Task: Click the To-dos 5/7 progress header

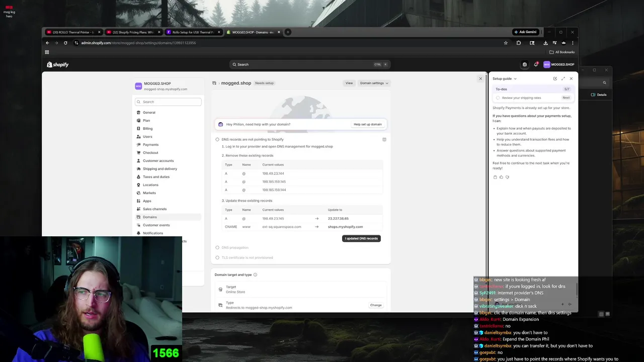Action: click(533, 89)
